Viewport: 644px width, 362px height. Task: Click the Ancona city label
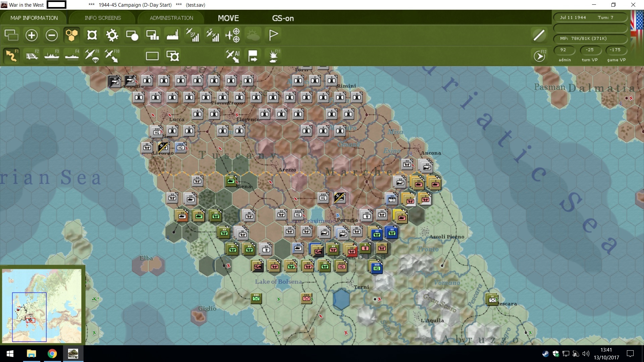click(431, 153)
